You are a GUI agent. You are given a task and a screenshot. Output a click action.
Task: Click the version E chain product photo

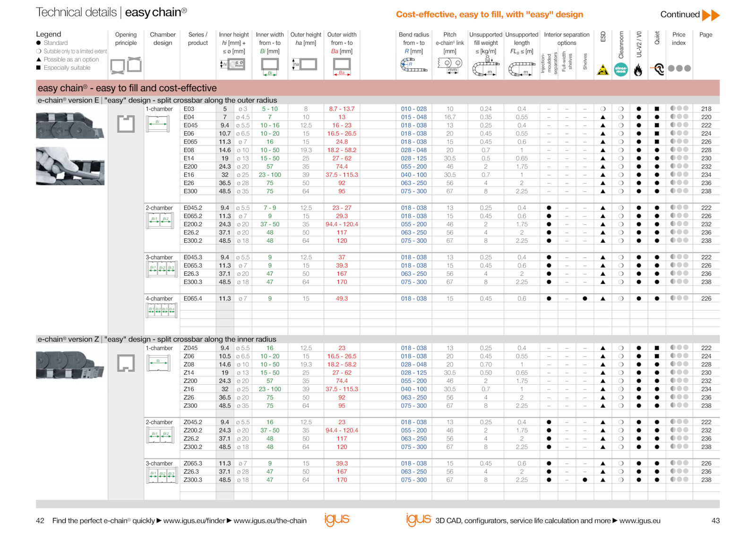click(70, 126)
